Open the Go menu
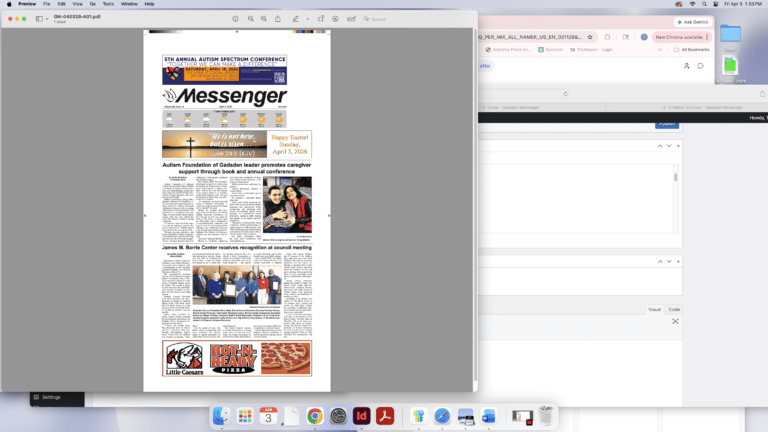This screenshot has width=768, height=432. point(93,4)
